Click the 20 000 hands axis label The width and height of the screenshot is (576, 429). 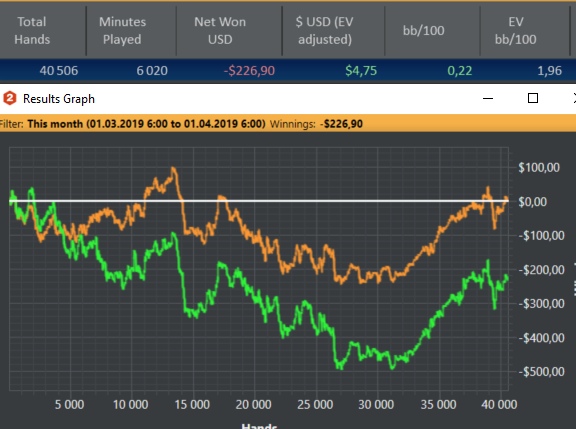coord(253,404)
